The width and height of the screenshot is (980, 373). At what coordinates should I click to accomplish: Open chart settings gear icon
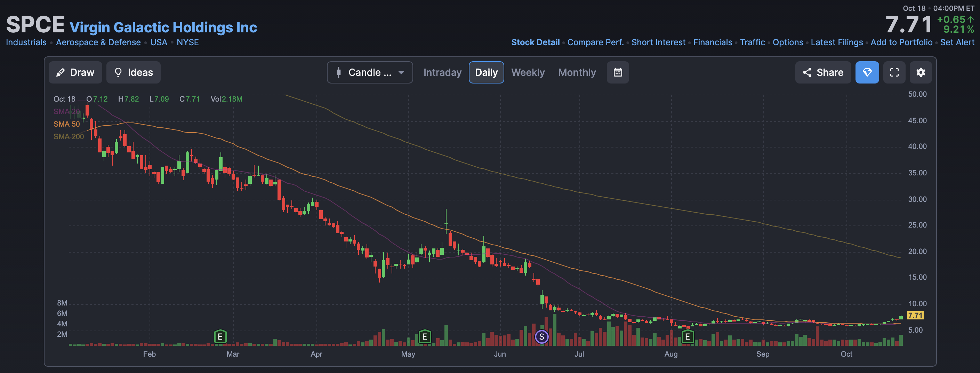pos(921,72)
